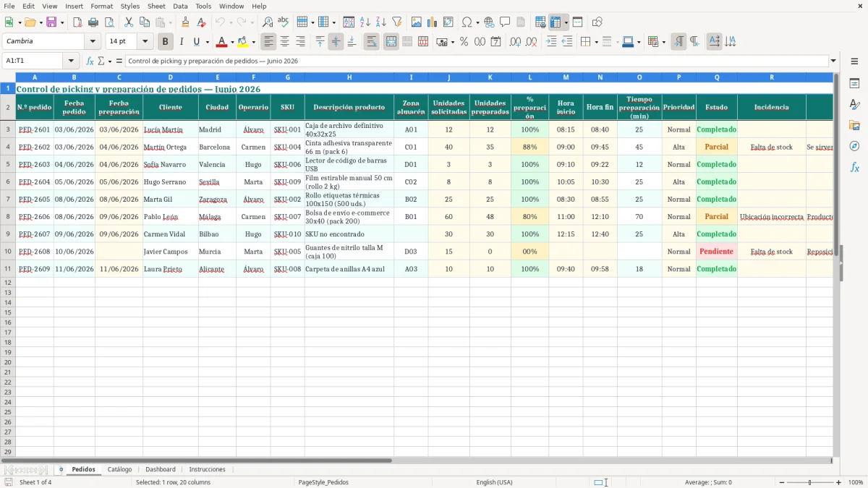This screenshot has width=868, height=488.
Task: Click the Define Print Area icon
Action: coord(540,22)
